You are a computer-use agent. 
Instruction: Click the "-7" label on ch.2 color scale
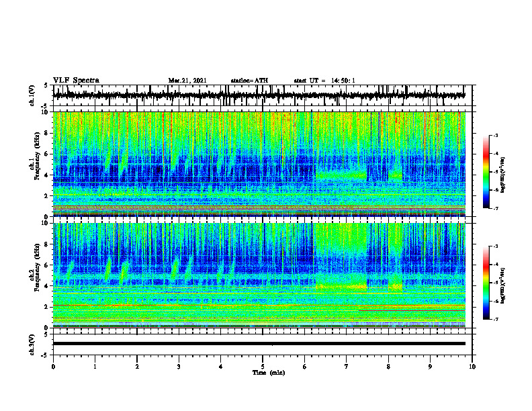pyautogui.click(x=496, y=320)
